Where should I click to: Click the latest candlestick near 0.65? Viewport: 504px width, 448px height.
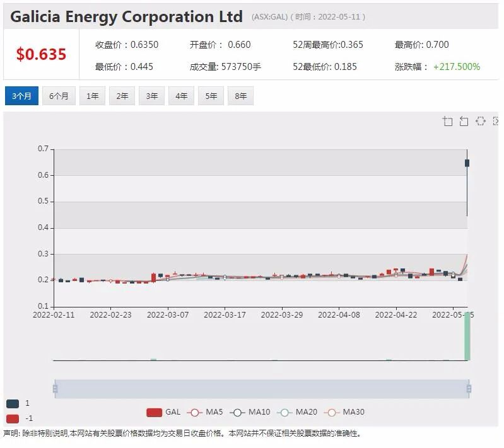[x=467, y=163]
